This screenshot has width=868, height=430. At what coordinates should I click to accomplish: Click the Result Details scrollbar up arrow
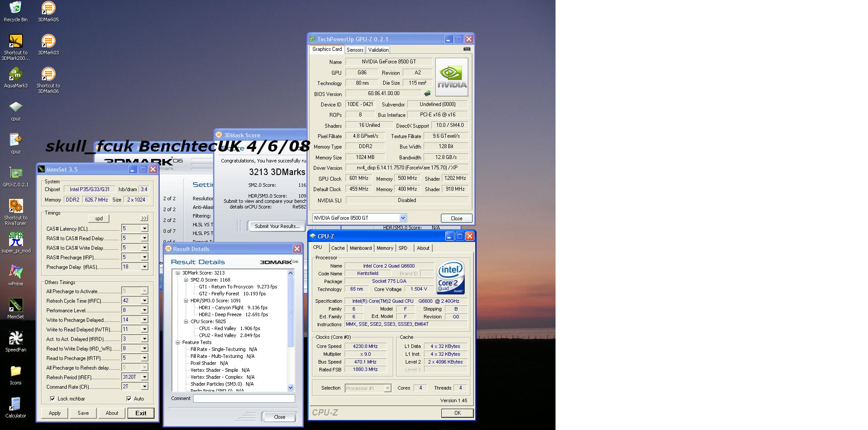tap(291, 273)
